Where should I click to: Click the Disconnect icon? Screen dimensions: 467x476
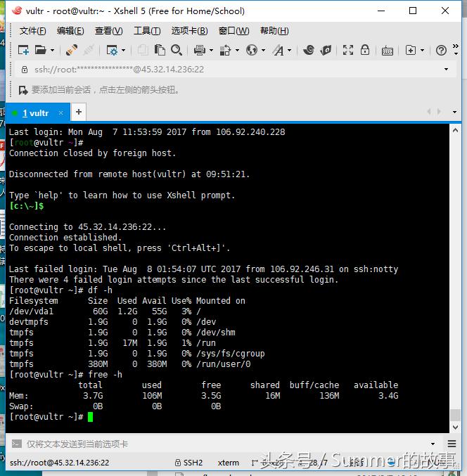(88, 50)
